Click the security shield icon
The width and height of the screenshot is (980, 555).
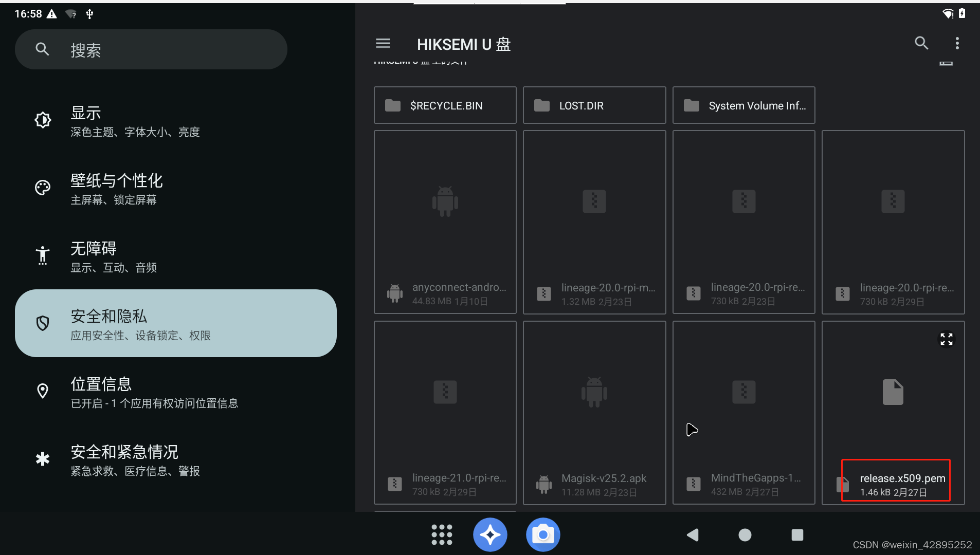tap(43, 323)
